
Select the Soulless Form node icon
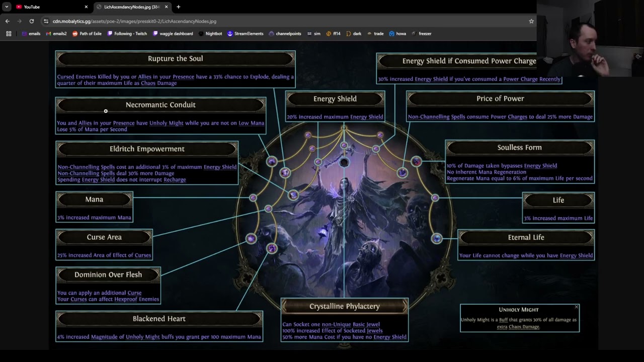click(x=416, y=161)
